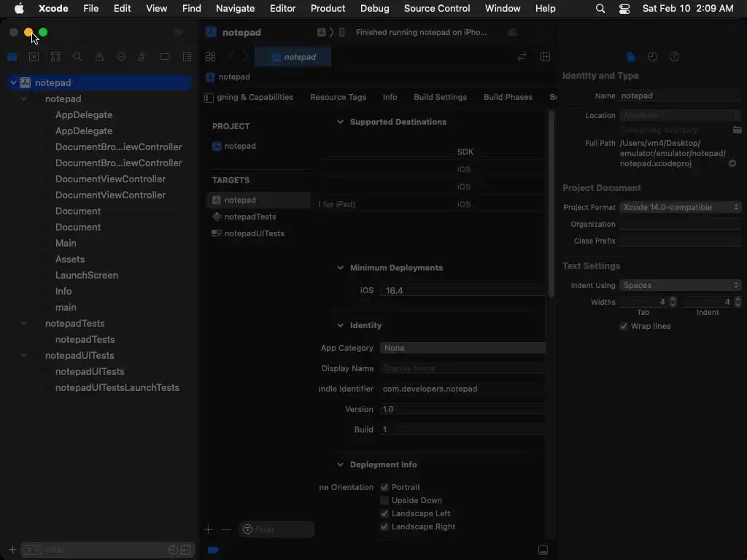Viewport: 747px width, 560px height.
Task: Open the Breakpoint navigator icon
Action: tap(165, 57)
